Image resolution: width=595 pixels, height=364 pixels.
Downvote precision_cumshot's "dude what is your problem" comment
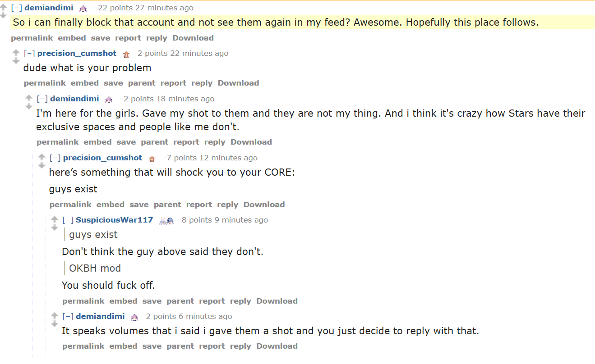tap(16, 61)
